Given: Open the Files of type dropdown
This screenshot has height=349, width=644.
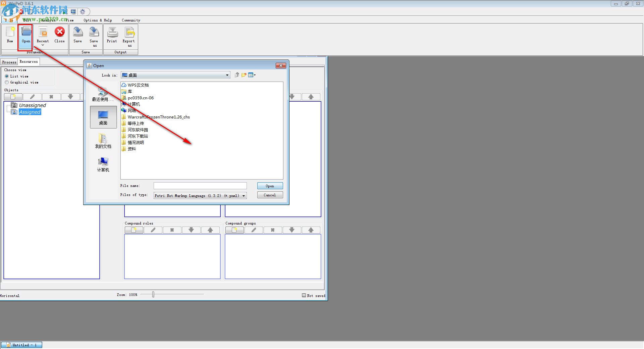Looking at the screenshot, I should (x=200, y=196).
